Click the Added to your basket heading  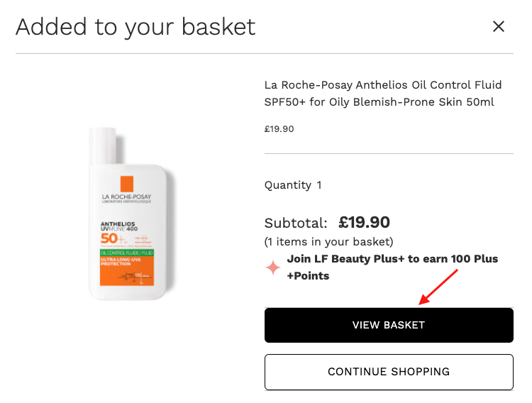point(135,27)
